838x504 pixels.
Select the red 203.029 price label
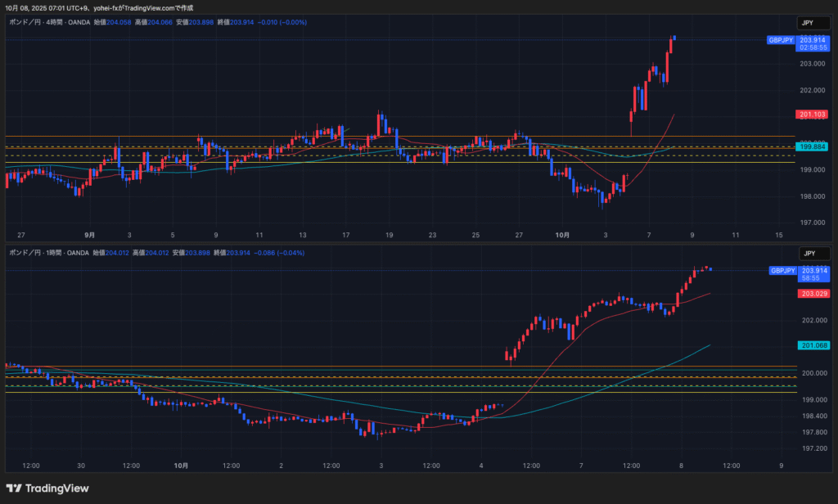click(813, 293)
